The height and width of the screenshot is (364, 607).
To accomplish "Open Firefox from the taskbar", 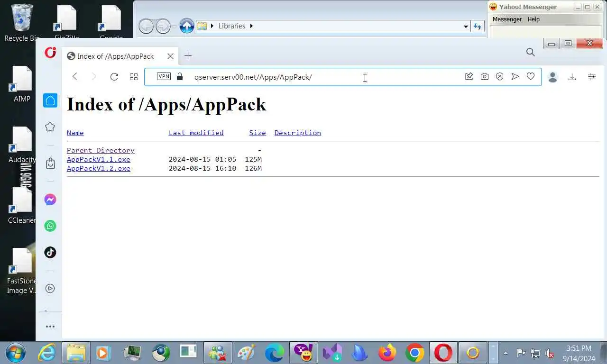I will pos(387,353).
